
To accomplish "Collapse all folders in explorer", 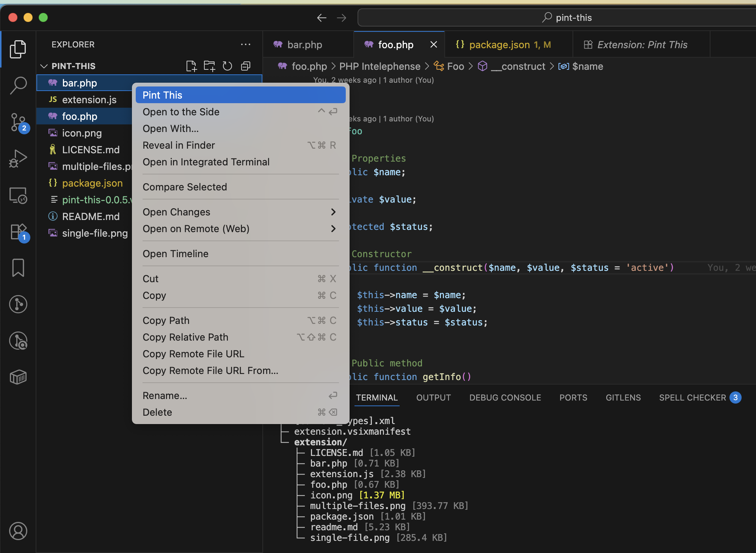I will (x=246, y=66).
